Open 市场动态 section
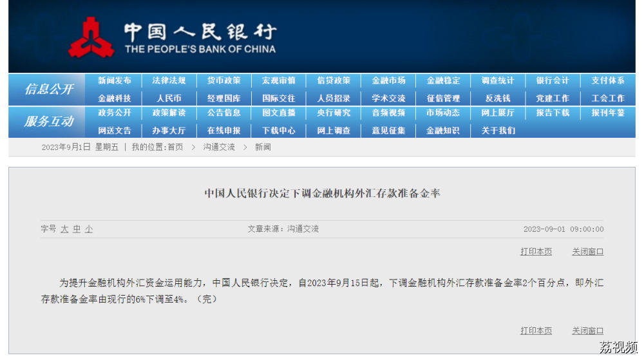Screen dimensions: 644x360 pyautogui.click(x=443, y=113)
